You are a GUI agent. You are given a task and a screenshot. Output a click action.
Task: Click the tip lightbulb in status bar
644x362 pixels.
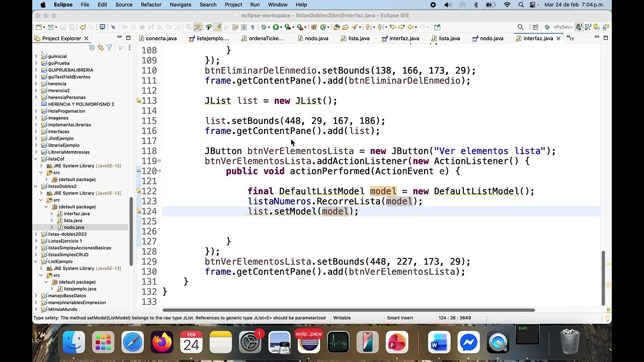607,318
